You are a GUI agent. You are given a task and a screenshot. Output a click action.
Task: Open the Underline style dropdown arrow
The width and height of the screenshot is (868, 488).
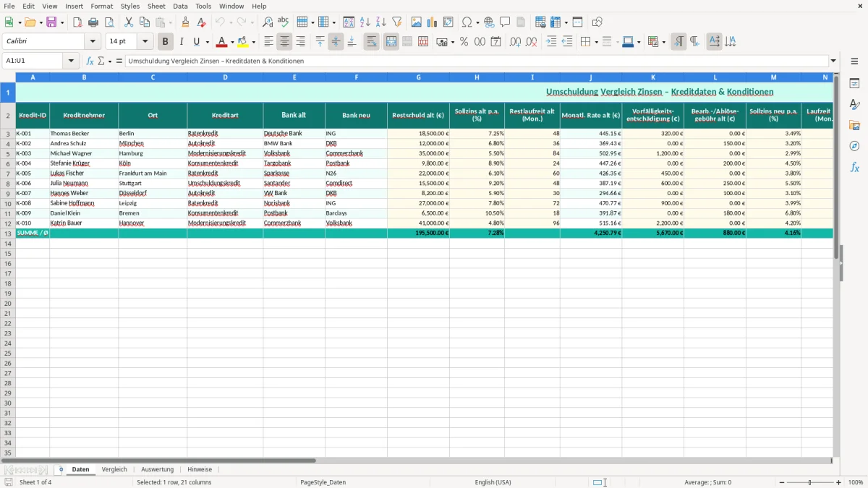click(207, 42)
